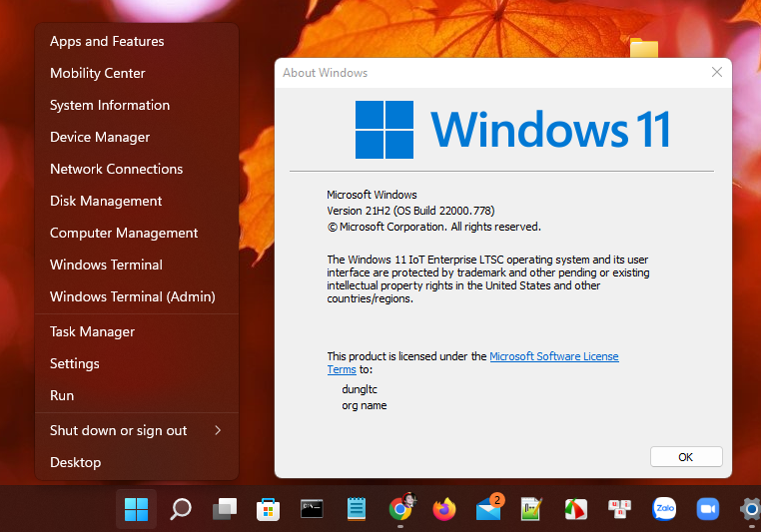This screenshot has height=532, width=761.
Task: Choose Computer Management in the menu
Action: point(137,234)
